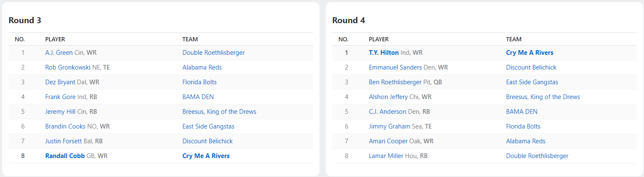Click T.Y. Hilton player link

(384, 53)
